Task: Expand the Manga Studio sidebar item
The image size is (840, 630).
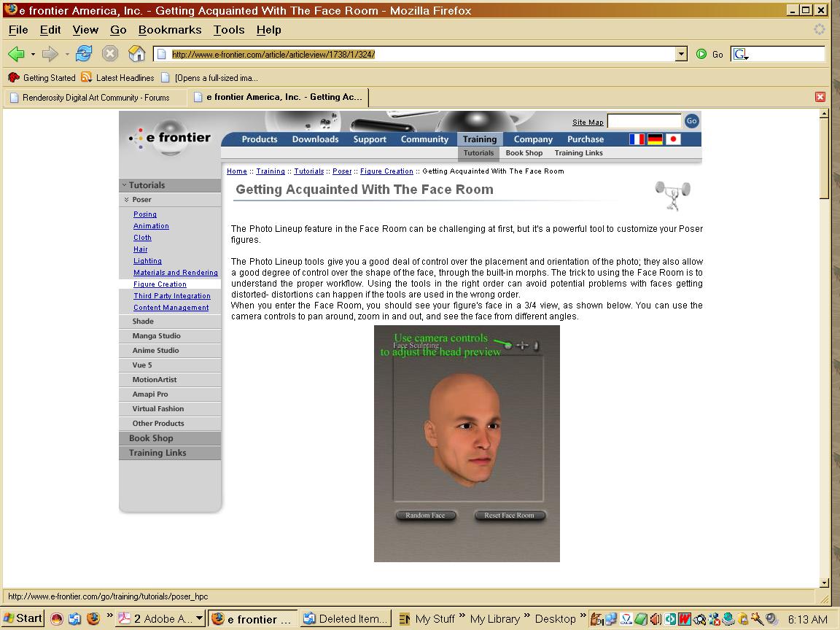Action: 170,336
